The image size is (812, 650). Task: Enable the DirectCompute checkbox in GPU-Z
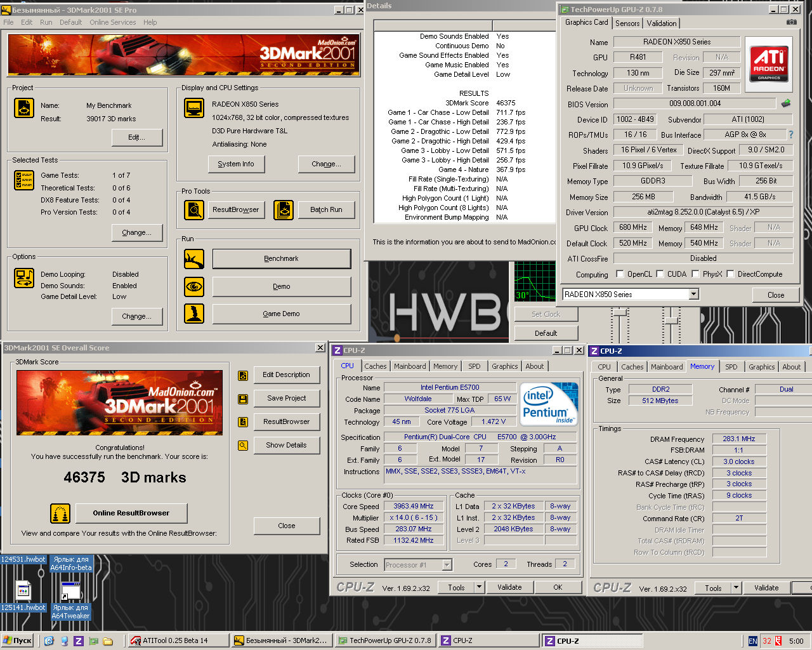point(731,274)
